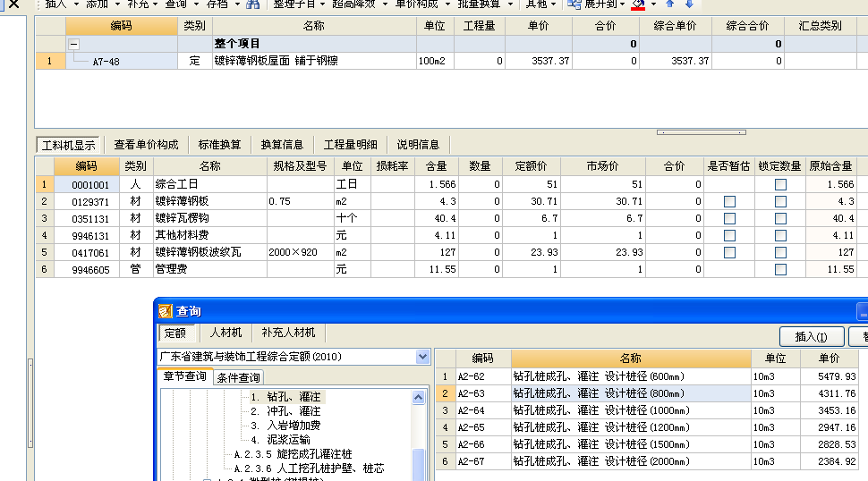The height and width of the screenshot is (481, 868).
Task: Toggle 是否暂估 for 镀锌薄钢板波纹瓦 row
Action: [729, 253]
